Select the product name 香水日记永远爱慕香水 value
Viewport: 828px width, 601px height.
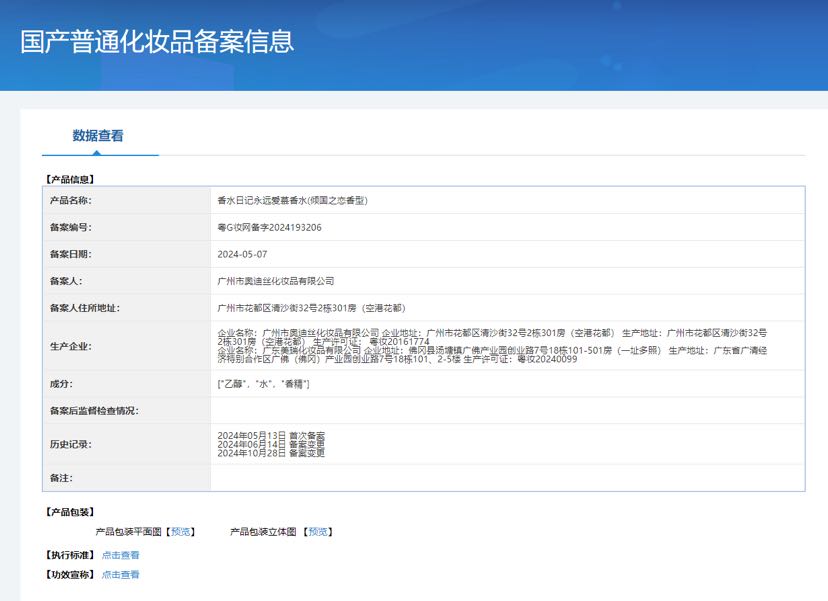[292, 200]
